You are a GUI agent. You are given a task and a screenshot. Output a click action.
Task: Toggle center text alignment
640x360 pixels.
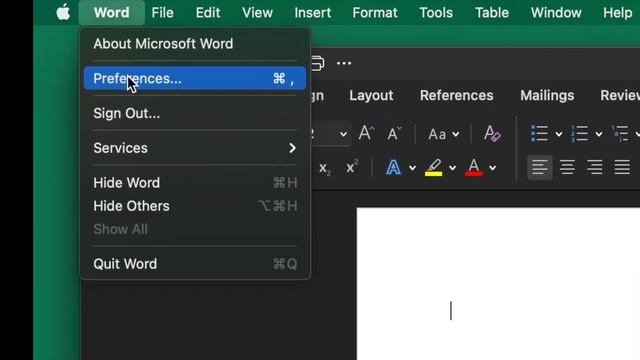pos(567,167)
